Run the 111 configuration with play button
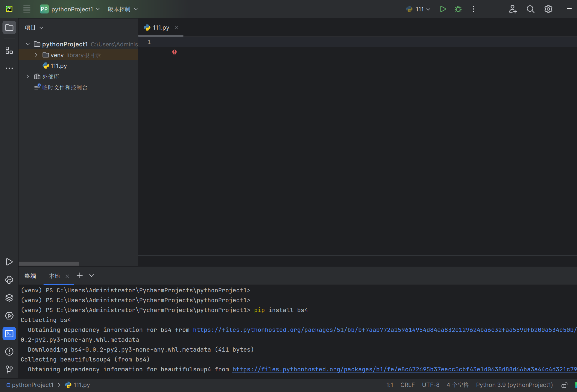Screen dimensions: 577x392 443,9
